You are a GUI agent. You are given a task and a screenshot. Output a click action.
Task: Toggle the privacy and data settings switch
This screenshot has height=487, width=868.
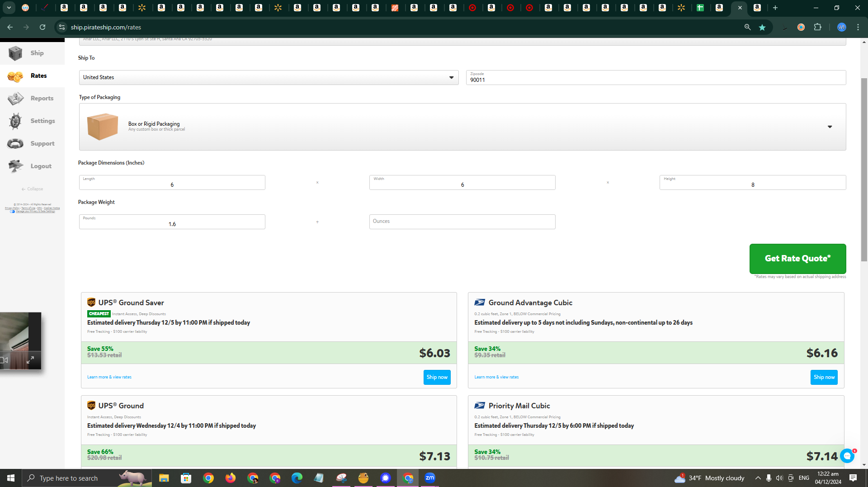click(12, 211)
